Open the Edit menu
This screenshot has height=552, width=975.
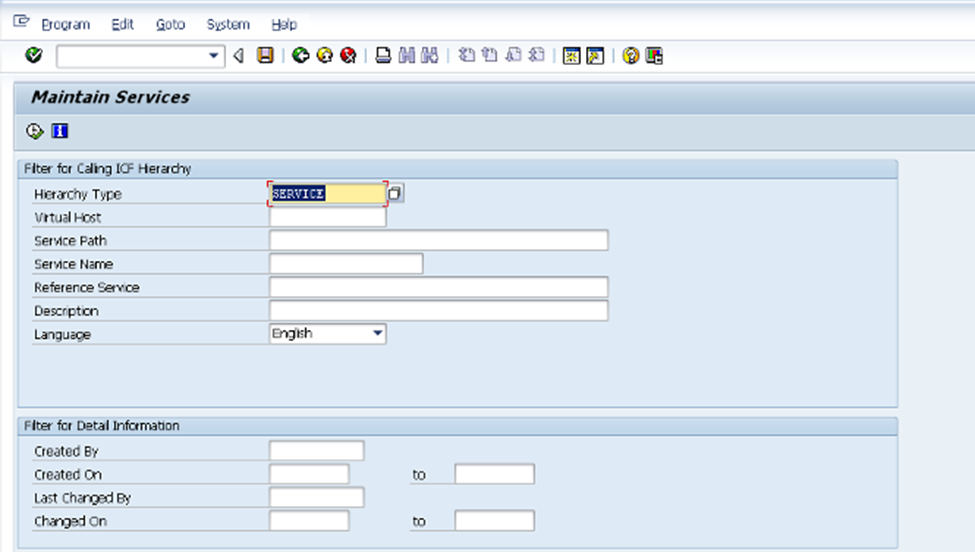(x=122, y=24)
